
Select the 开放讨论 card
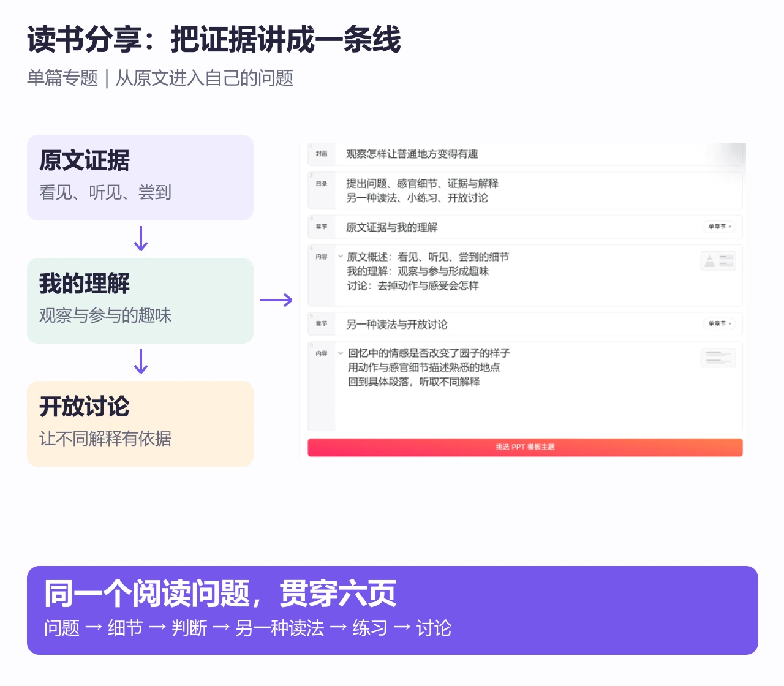click(140, 424)
